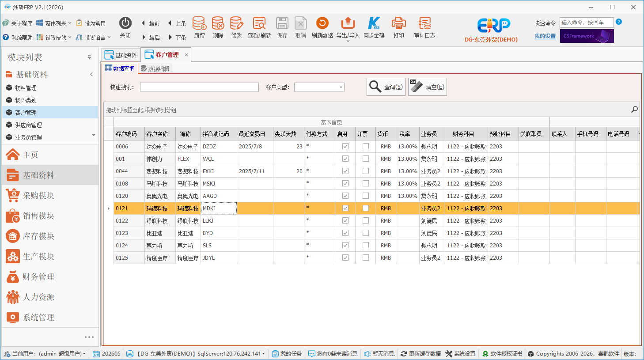644x360 pixels.
Task: Toggle 启用 checkbox for customer 0108
Action: pyautogui.click(x=345, y=183)
